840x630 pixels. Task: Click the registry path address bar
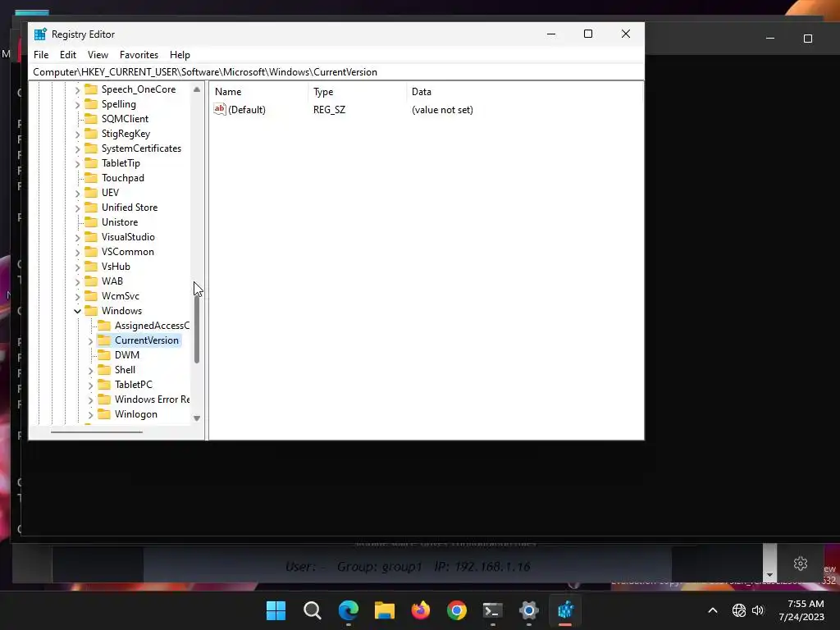pyautogui.click(x=336, y=72)
